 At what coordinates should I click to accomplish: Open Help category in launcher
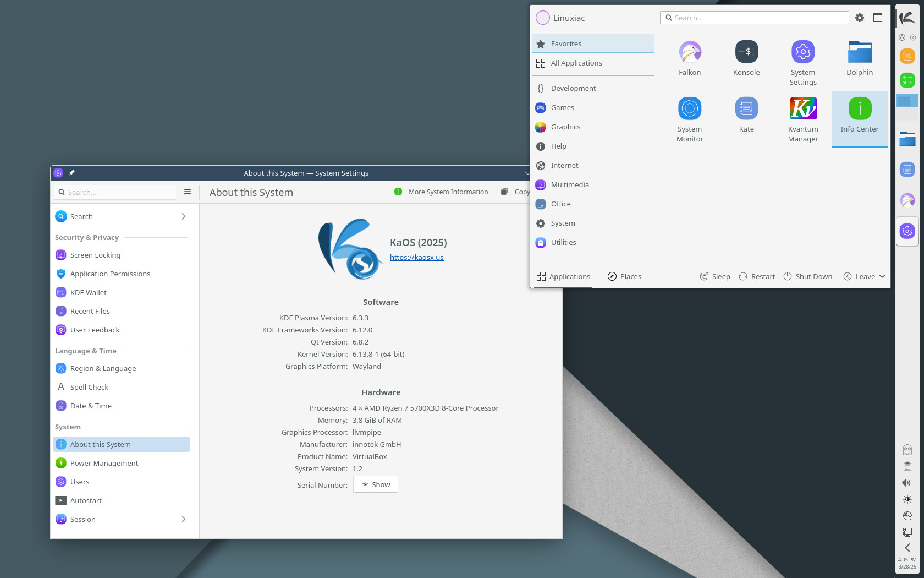click(593, 146)
